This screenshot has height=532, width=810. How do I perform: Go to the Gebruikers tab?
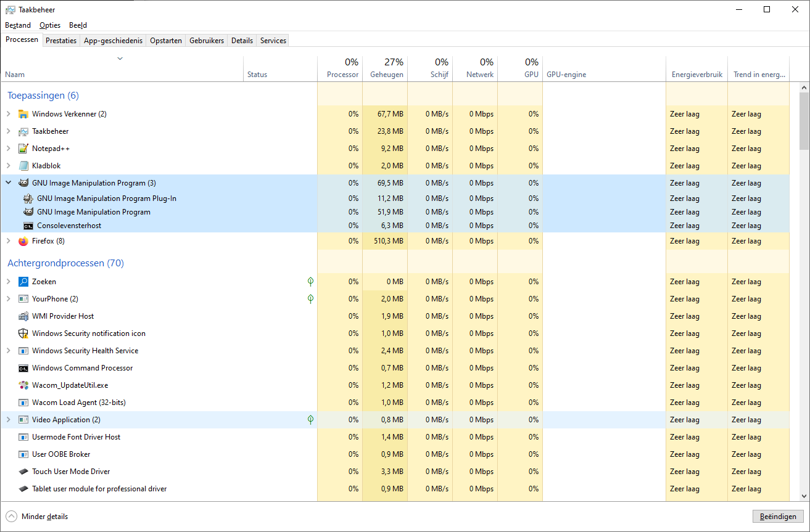click(x=207, y=41)
